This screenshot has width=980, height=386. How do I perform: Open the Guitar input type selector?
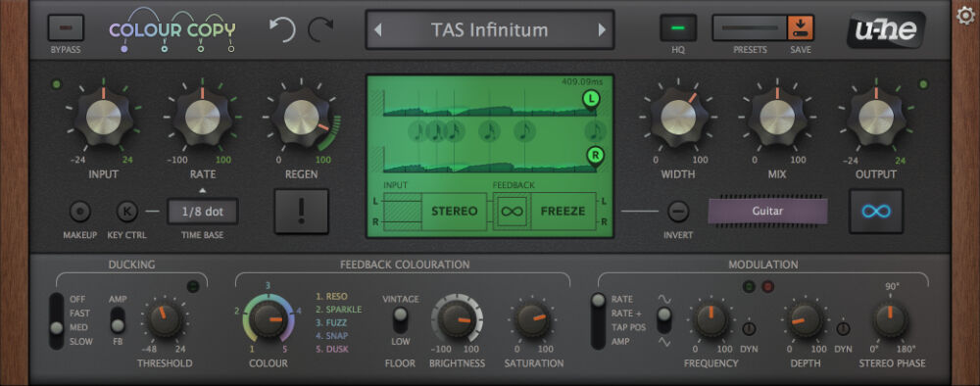[x=767, y=211]
